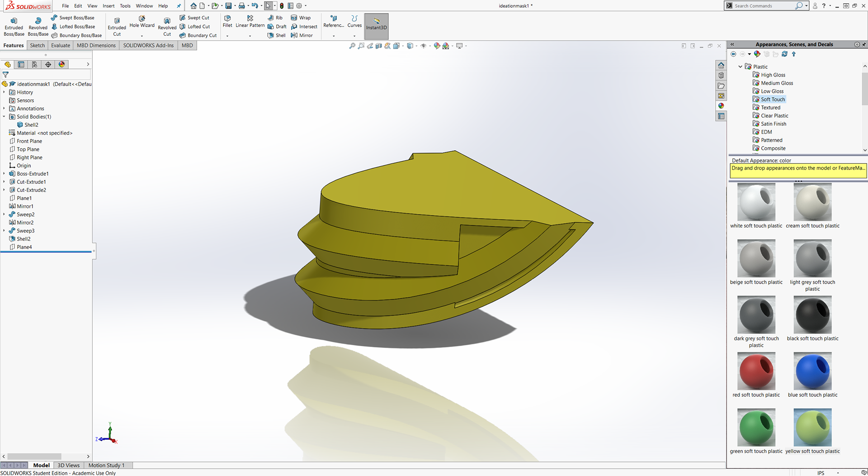
Task: Select the Textured plastic folder
Action: (x=766, y=108)
